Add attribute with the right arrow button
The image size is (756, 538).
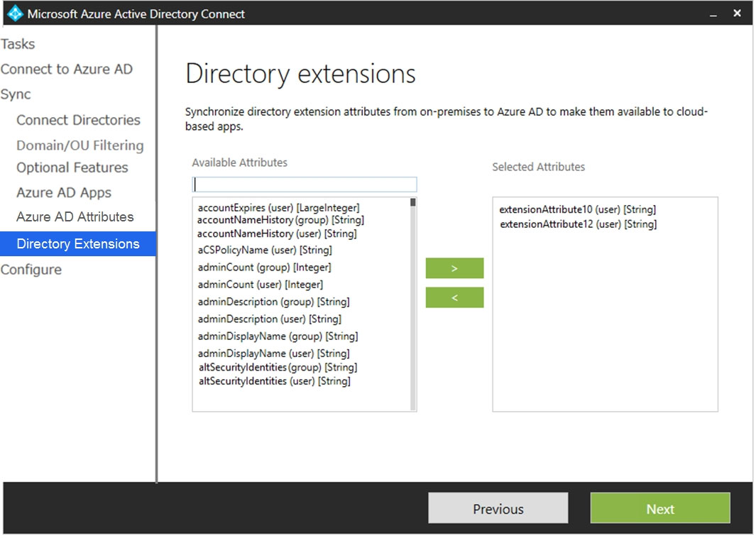[454, 268]
